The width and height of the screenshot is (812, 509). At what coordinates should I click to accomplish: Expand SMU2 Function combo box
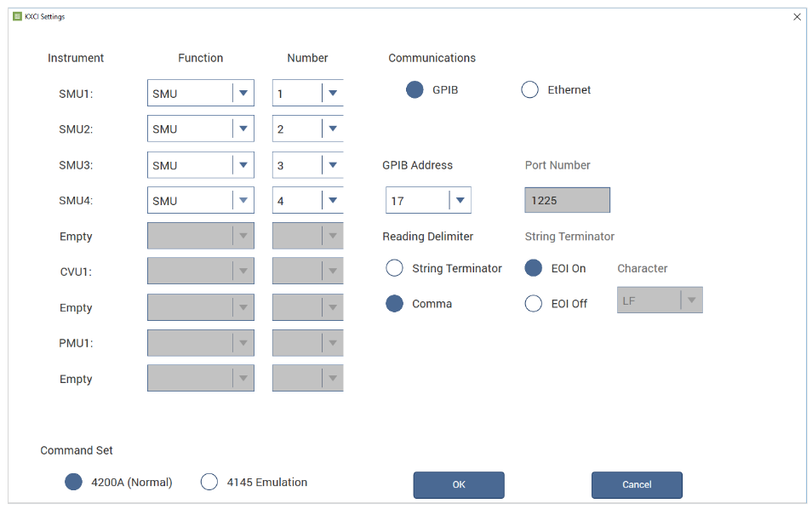243,129
